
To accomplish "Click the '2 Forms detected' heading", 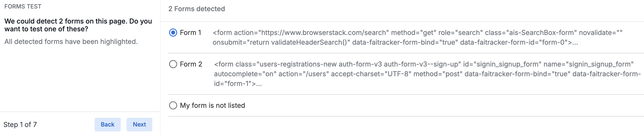I will tap(196, 9).
